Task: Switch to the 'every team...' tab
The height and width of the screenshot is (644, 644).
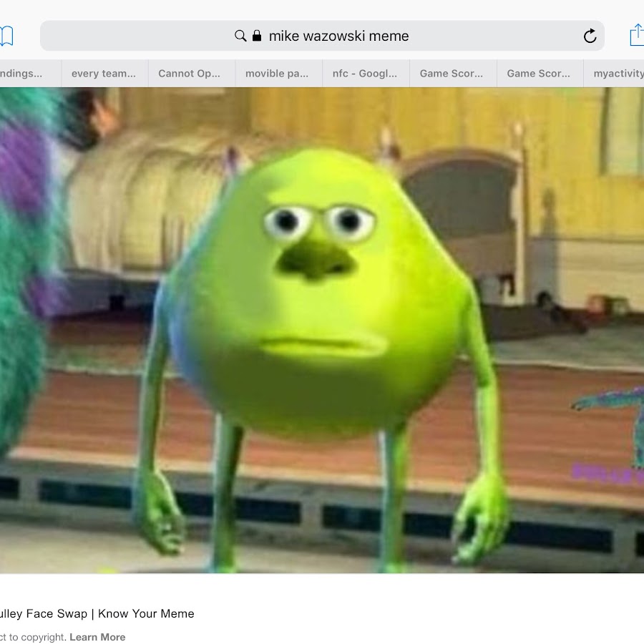Action: click(x=104, y=74)
